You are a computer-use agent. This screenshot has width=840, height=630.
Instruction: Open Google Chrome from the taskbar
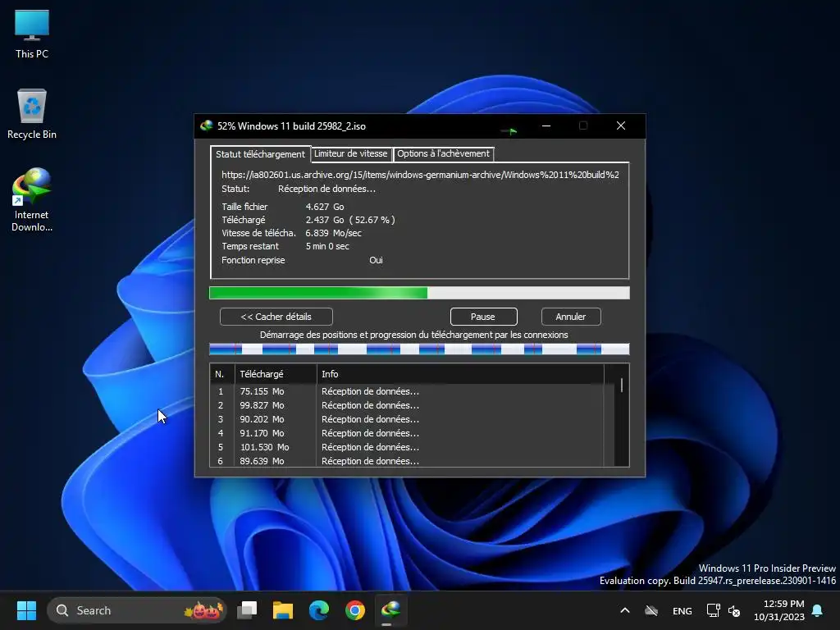(x=355, y=610)
